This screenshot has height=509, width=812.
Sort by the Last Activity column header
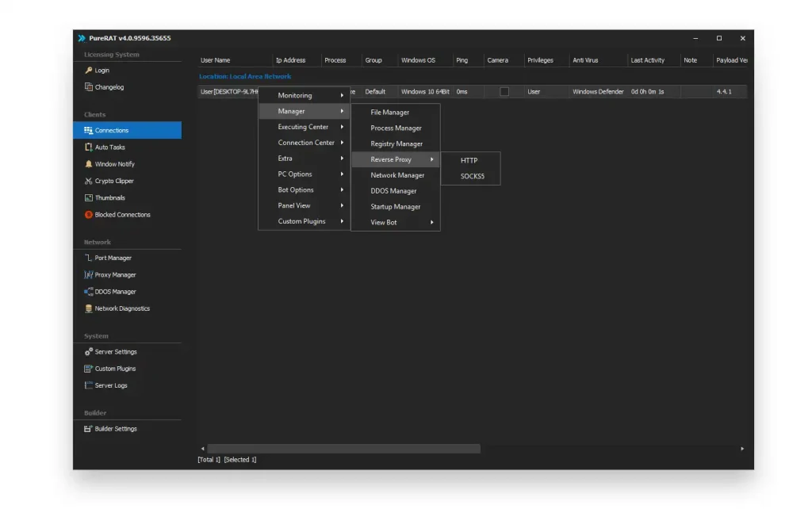click(648, 60)
